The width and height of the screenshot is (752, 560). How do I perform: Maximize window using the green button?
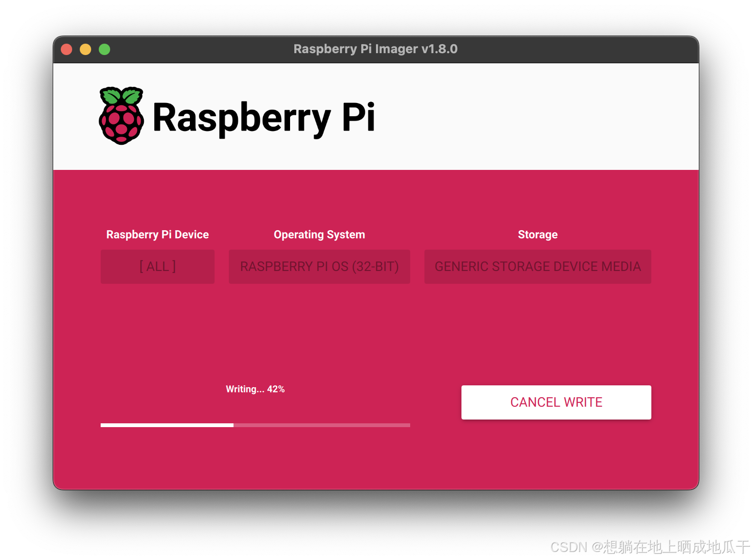coord(104,49)
